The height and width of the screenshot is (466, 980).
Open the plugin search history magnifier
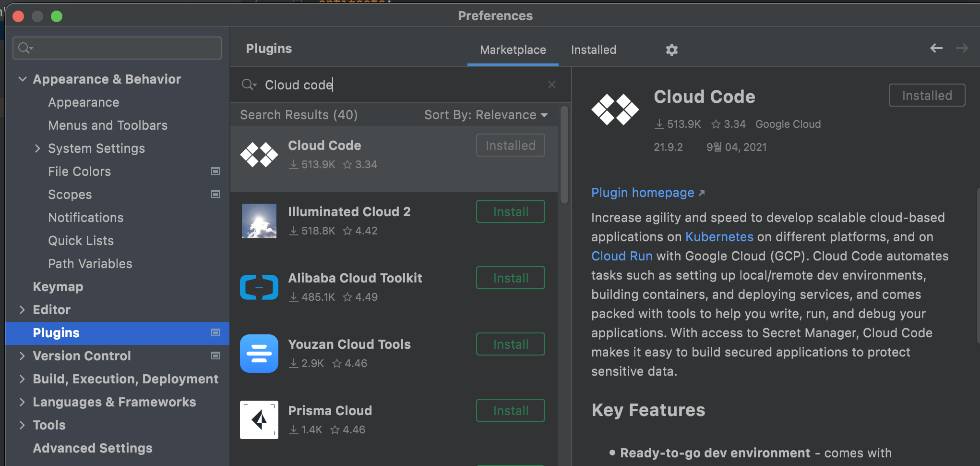click(x=249, y=85)
